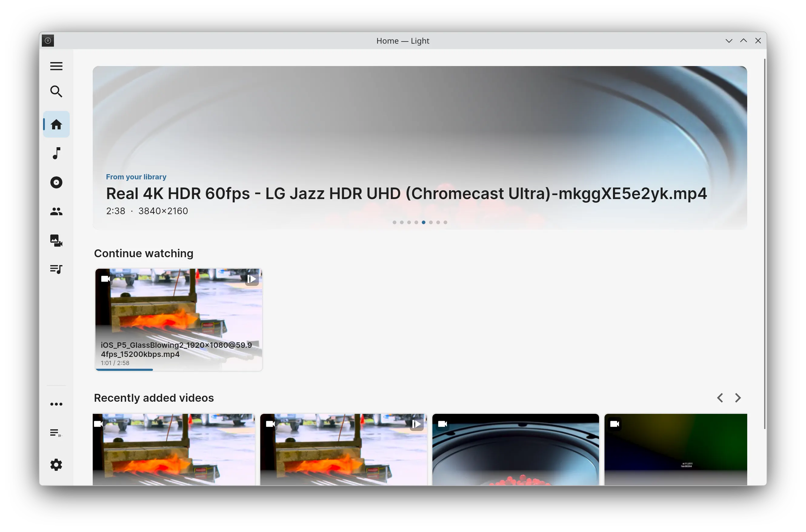The width and height of the screenshot is (806, 532).
Task: Open the dark green gradient video thumbnail
Action: point(676,450)
